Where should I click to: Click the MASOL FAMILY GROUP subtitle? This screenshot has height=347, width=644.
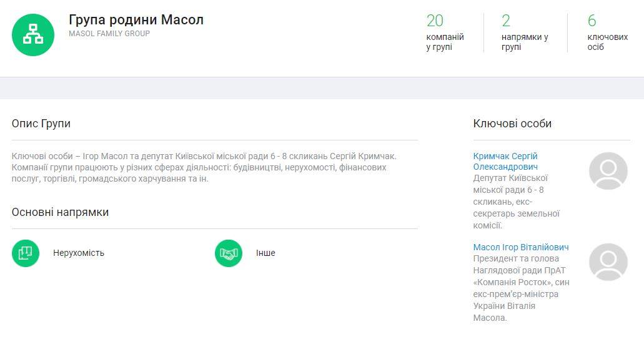[x=109, y=34]
